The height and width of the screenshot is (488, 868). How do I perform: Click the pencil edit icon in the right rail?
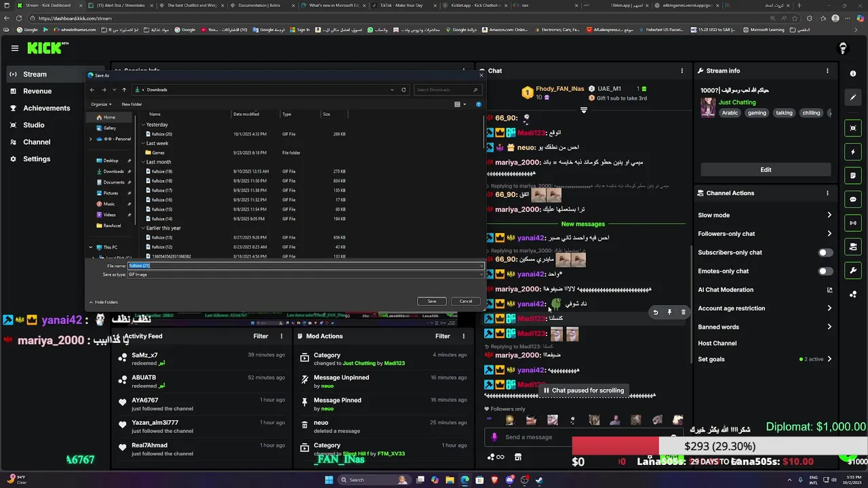(x=853, y=97)
